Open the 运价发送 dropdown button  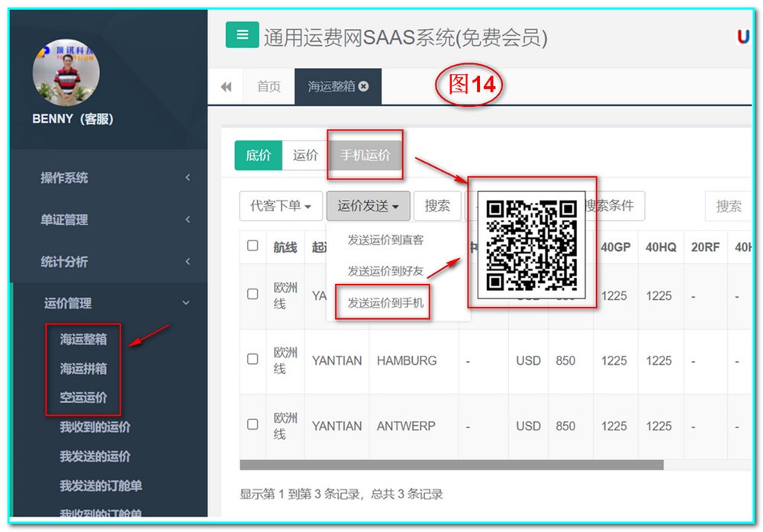tap(369, 206)
